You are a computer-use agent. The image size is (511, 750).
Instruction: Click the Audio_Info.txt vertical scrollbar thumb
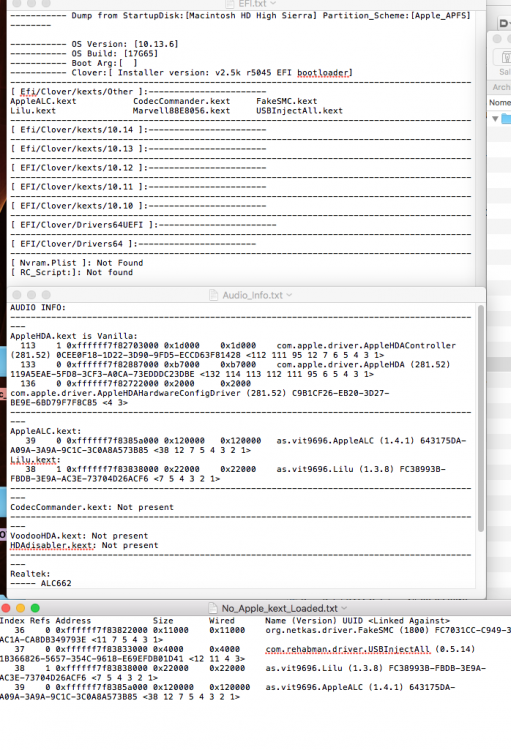point(481,419)
